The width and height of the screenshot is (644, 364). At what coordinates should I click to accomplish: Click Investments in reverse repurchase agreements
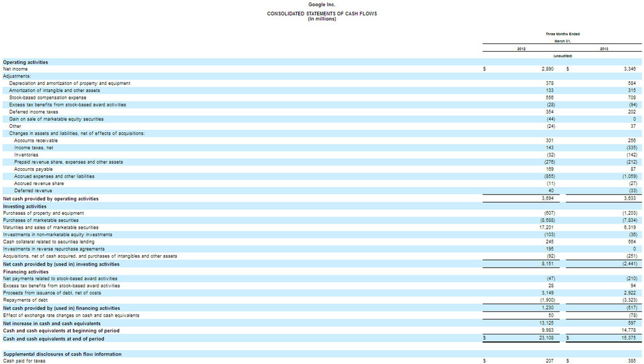coord(54,249)
